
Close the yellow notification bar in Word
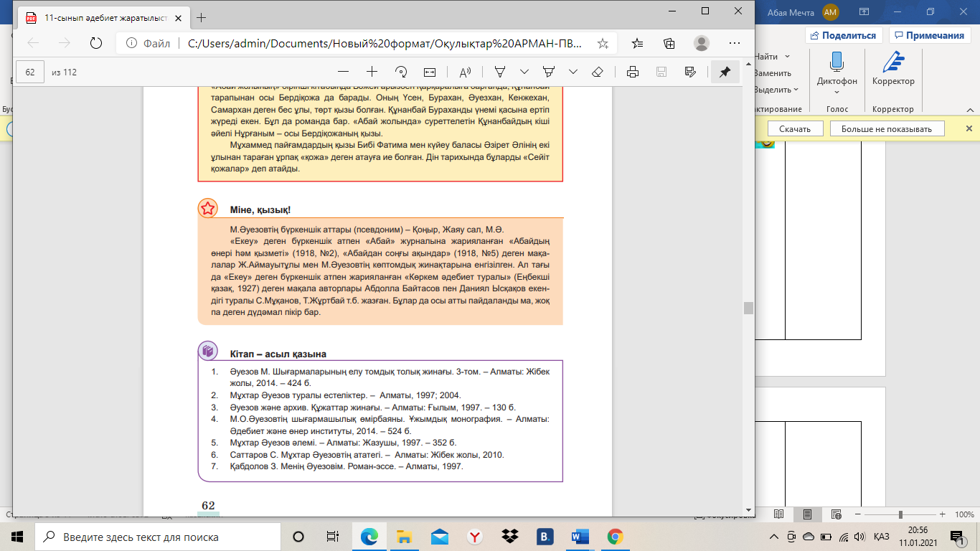[x=969, y=129]
